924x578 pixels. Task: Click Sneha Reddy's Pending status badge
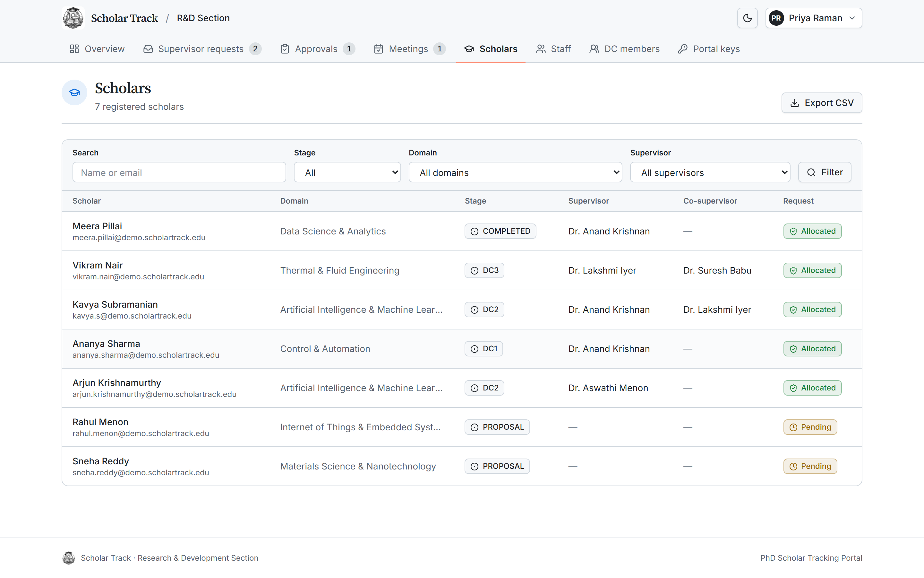[x=810, y=466]
